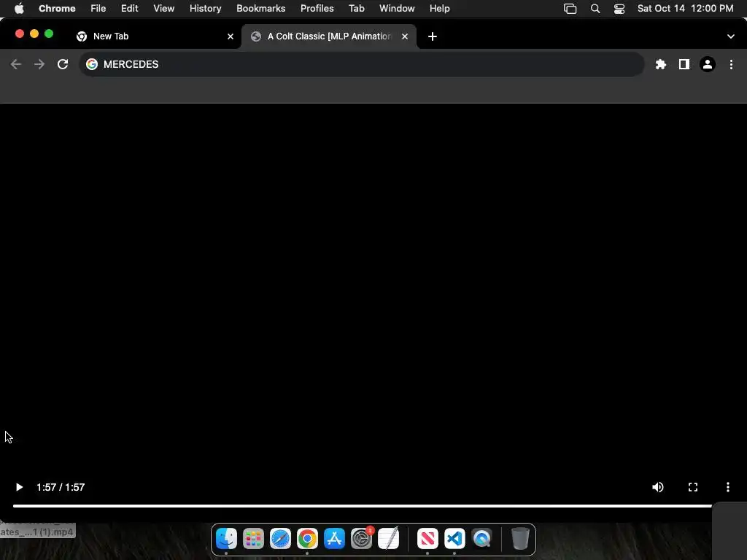Open the File menu
Image resolution: width=747 pixels, height=560 pixels.
(x=98, y=8)
